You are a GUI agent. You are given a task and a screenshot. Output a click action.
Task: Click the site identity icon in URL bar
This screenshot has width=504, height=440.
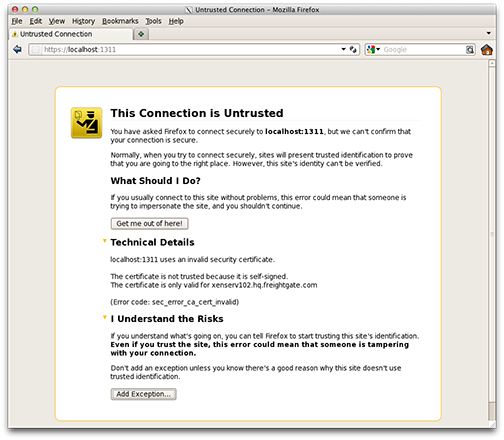36,50
